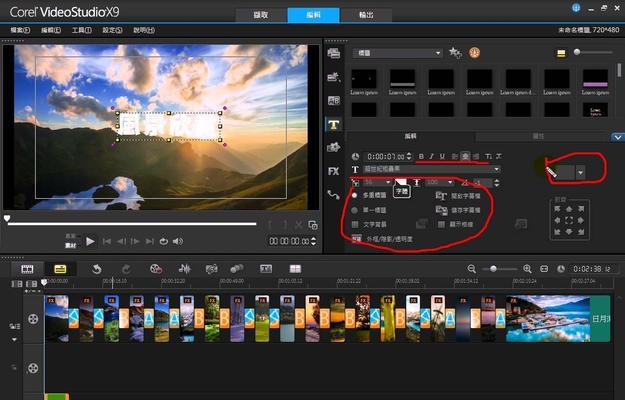Screen dimensions: 625x400
Task: Open the Record/Capture option reel icon
Action: tap(156, 269)
